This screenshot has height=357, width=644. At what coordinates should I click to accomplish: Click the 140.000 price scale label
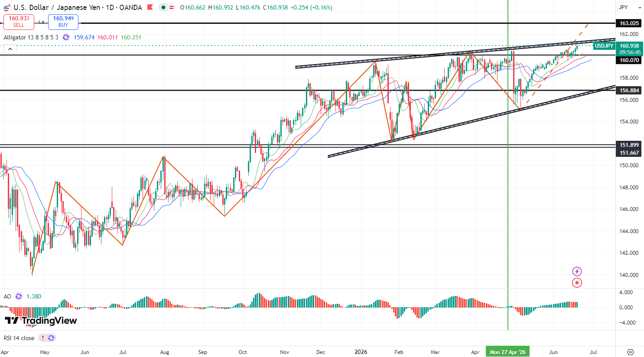pyautogui.click(x=629, y=275)
